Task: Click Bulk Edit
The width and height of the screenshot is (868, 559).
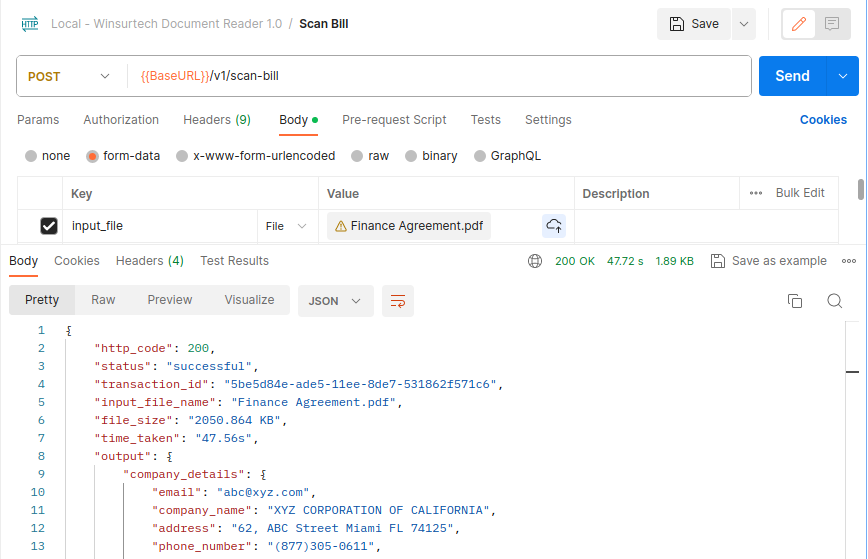Action: pyautogui.click(x=800, y=193)
